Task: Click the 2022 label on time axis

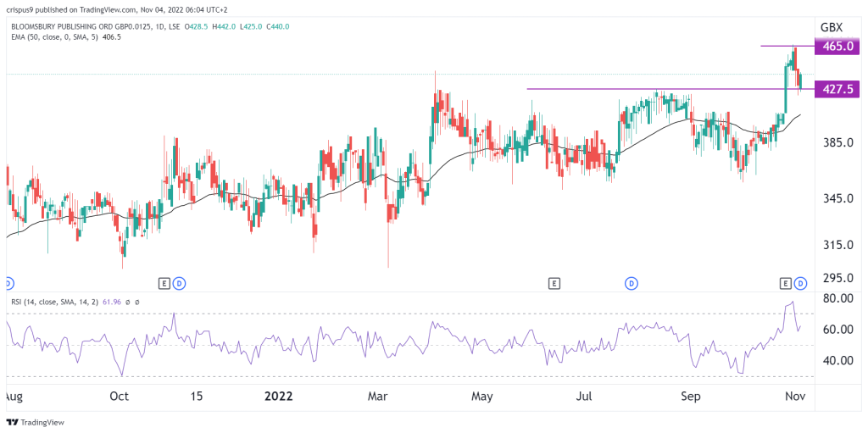Action: (x=278, y=397)
